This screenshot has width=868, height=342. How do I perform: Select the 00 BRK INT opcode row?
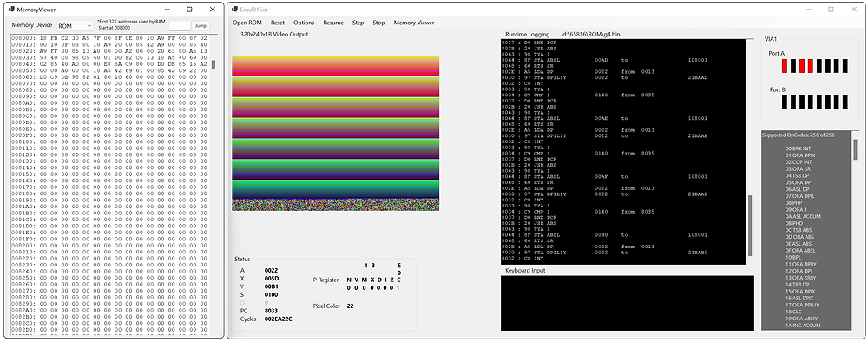click(x=799, y=148)
